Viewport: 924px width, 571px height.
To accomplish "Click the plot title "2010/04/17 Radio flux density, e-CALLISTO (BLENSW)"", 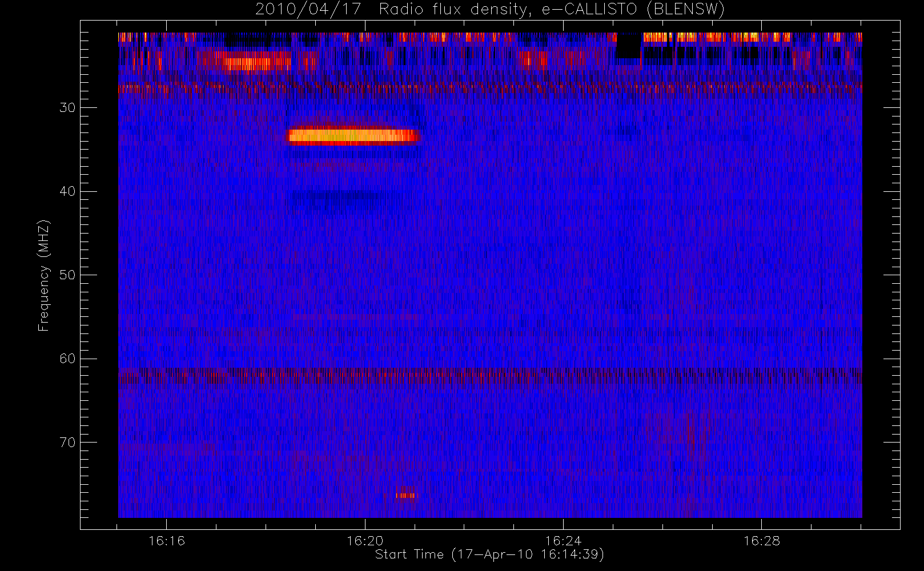I will point(489,10).
